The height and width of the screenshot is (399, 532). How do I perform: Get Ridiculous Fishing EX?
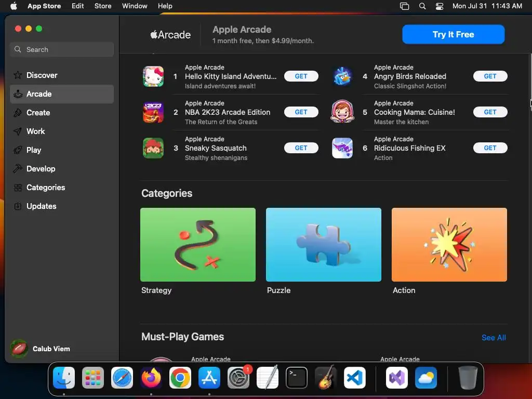pyautogui.click(x=490, y=148)
